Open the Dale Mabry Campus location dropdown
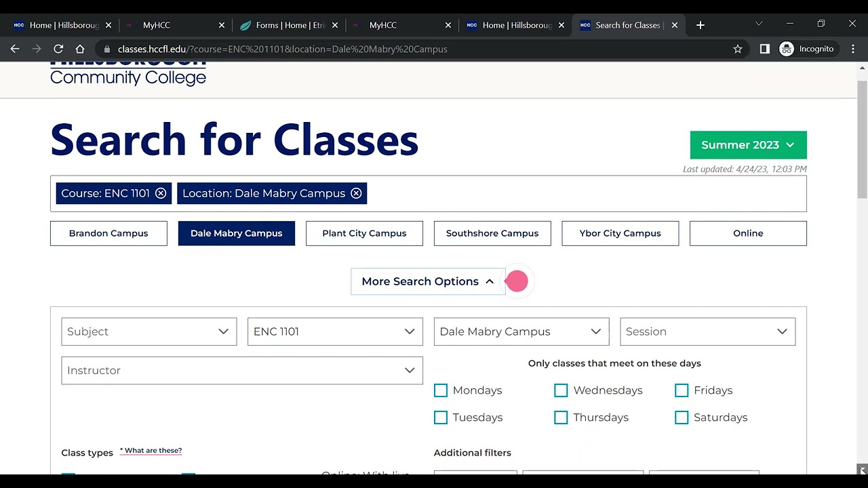868x488 pixels. click(521, 331)
